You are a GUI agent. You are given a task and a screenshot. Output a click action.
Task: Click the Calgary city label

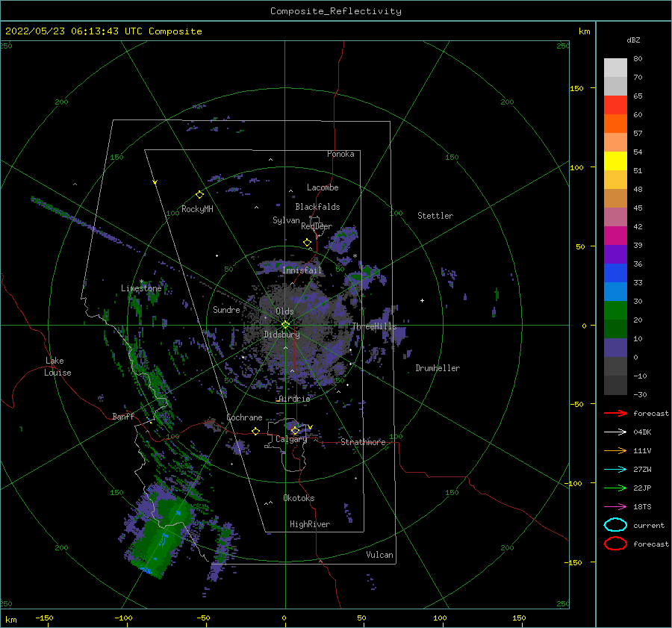click(291, 439)
